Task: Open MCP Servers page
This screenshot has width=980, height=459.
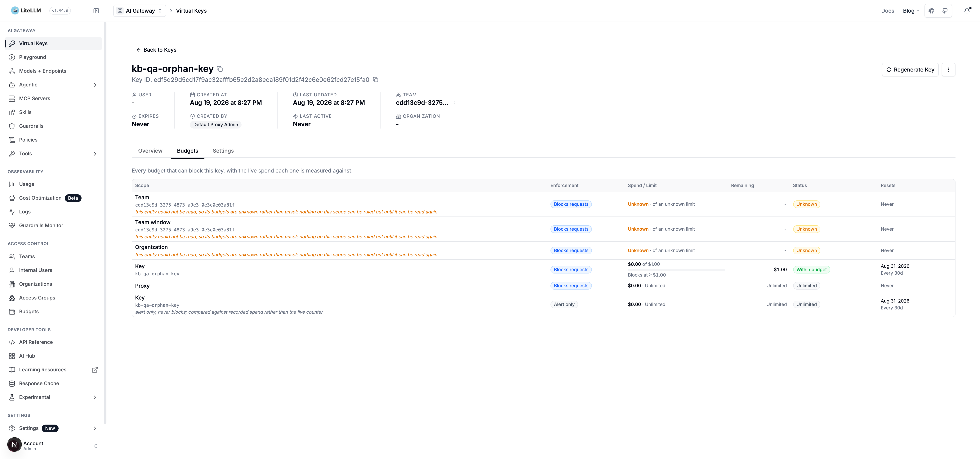Action: pyautogui.click(x=53, y=98)
